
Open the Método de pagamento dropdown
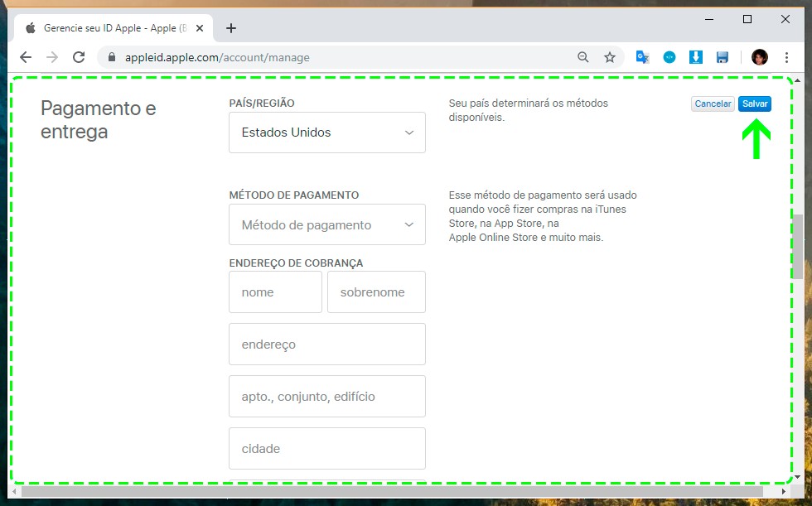point(327,224)
